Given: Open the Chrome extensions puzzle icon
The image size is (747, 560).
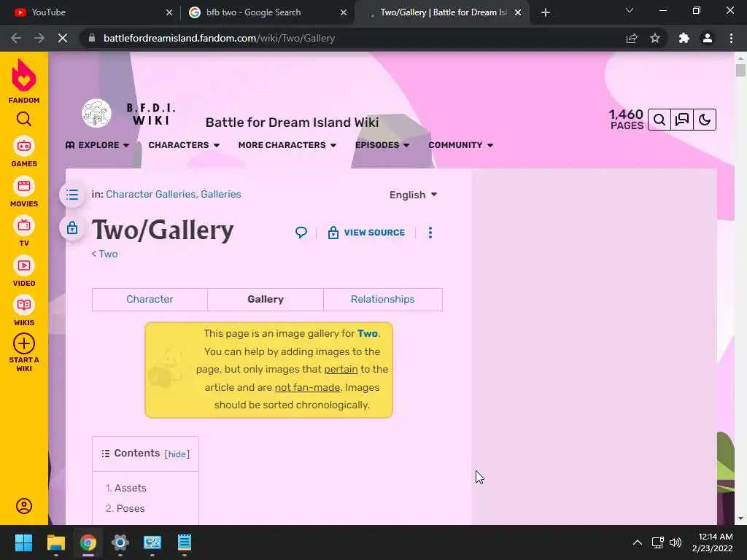Looking at the screenshot, I should [x=684, y=38].
